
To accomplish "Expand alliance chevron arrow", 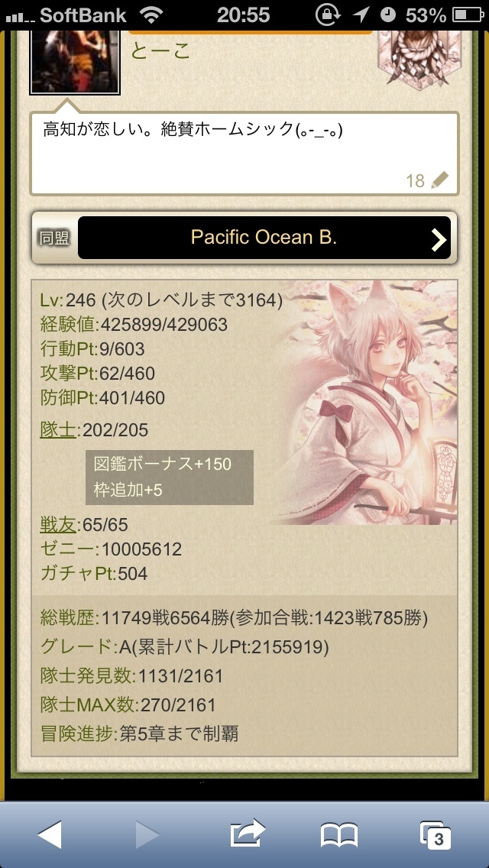I will [439, 239].
